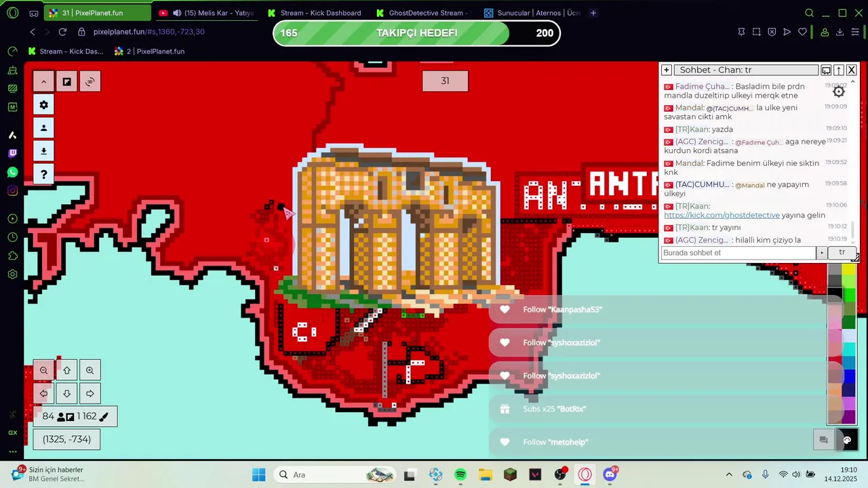This screenshot has height=488, width=868.
Task: Open the help question mark button
Action: 43,174
